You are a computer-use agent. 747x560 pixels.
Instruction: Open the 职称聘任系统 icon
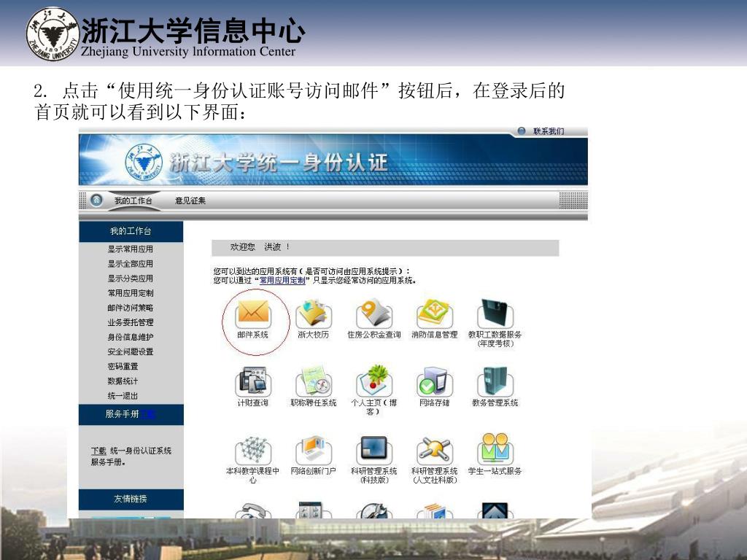coord(313,381)
